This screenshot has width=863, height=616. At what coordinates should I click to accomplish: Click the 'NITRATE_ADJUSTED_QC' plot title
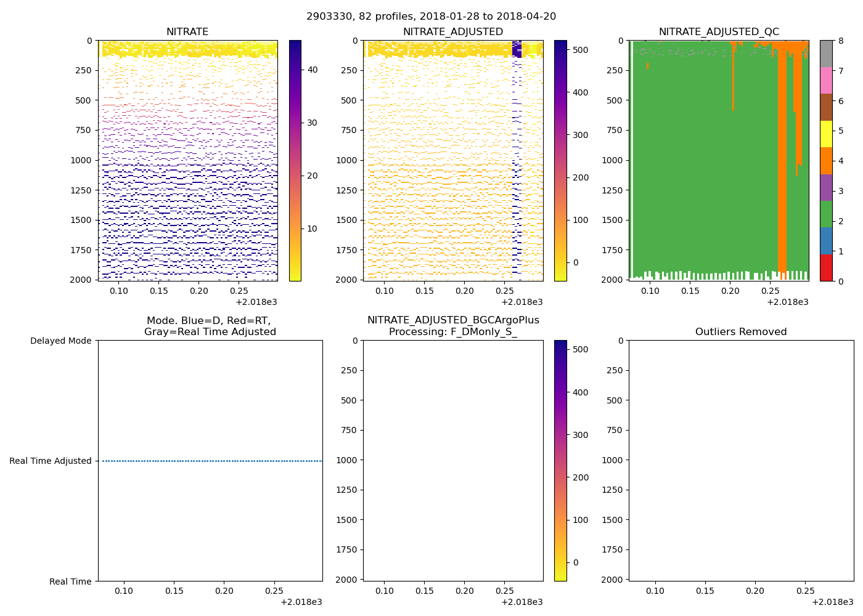719,32
